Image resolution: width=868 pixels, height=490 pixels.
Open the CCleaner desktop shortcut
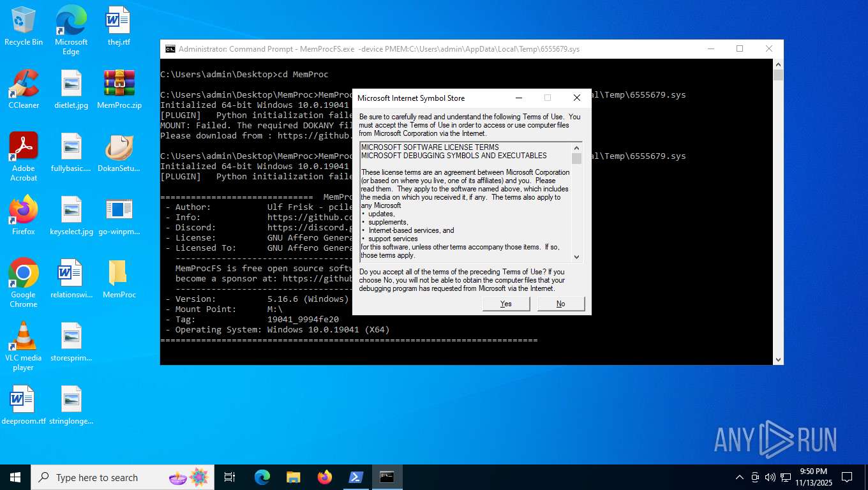click(x=24, y=89)
